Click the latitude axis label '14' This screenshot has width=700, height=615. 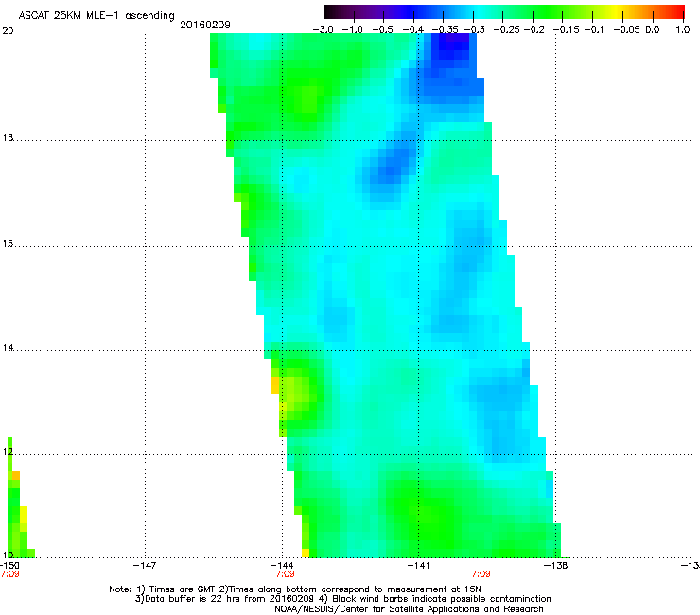coord(8,348)
